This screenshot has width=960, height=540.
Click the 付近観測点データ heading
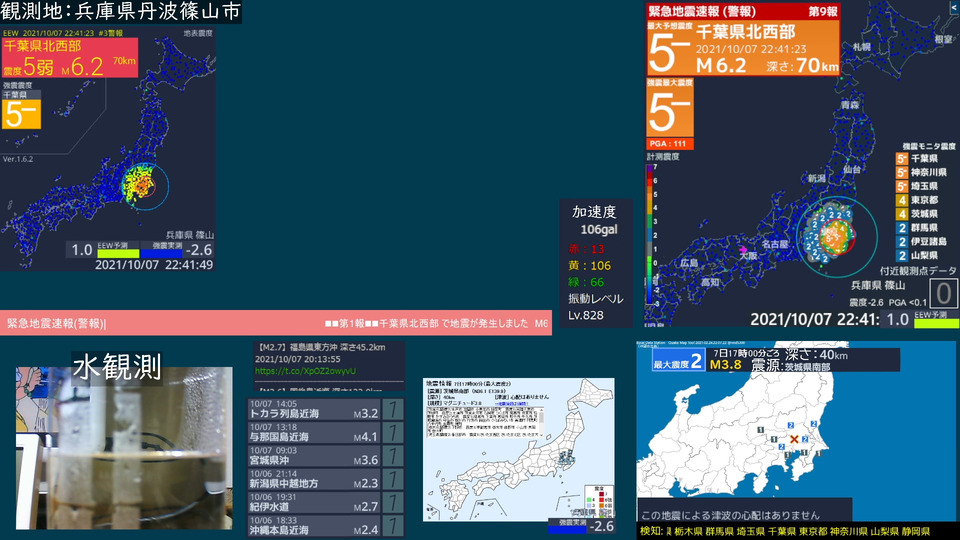pyautogui.click(x=918, y=271)
